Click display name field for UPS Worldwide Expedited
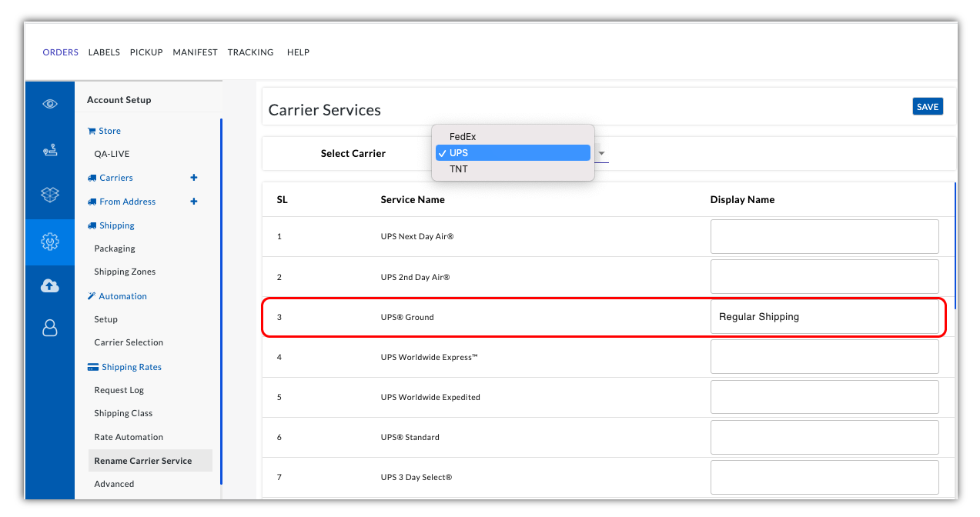Screen dimensions: 980x517 pyautogui.click(x=824, y=396)
